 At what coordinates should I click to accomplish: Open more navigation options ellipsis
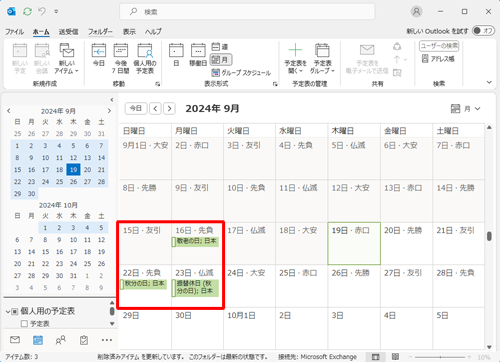107,340
